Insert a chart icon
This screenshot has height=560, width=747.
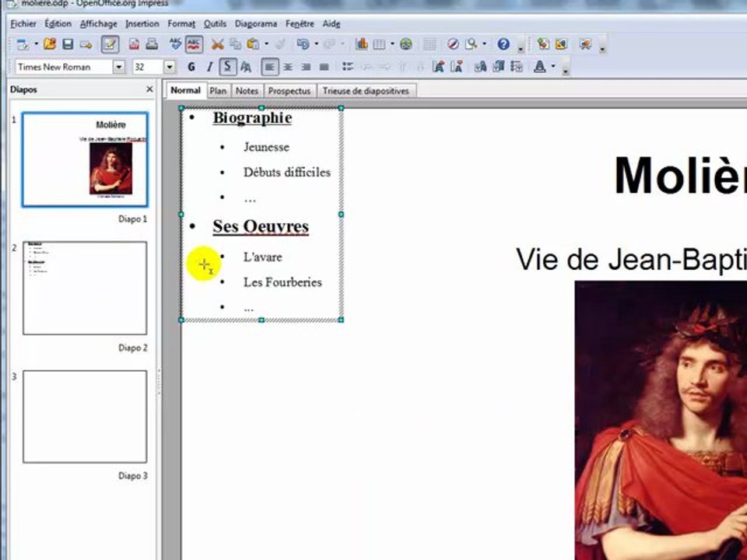click(361, 44)
